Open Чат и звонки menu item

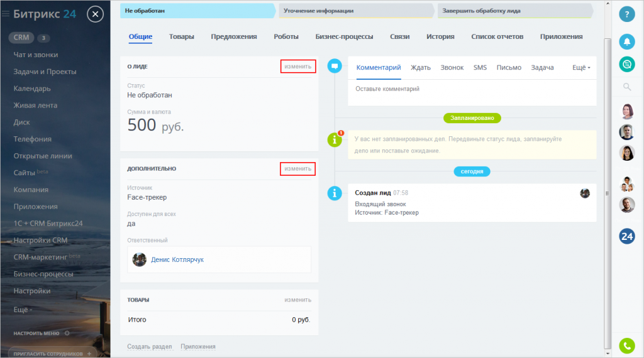36,55
